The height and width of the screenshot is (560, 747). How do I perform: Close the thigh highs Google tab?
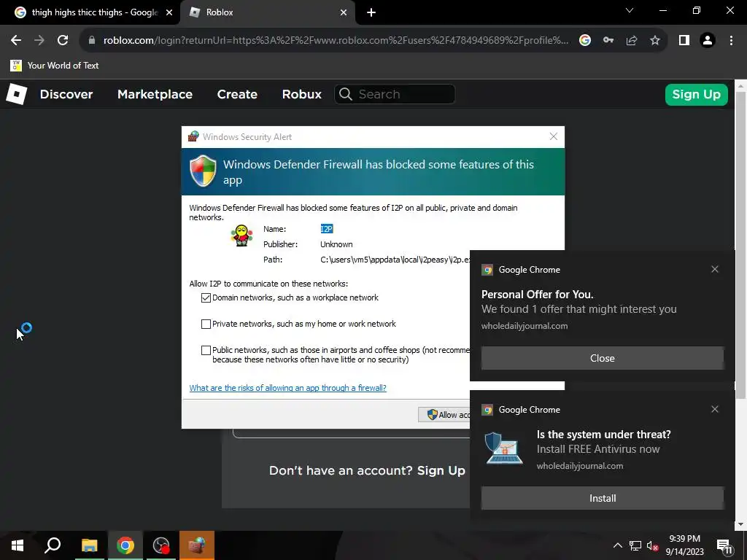point(169,12)
